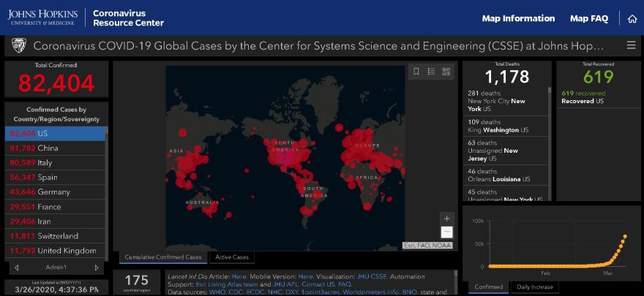Click the shield emblem beside the dashboard title

tap(19, 45)
